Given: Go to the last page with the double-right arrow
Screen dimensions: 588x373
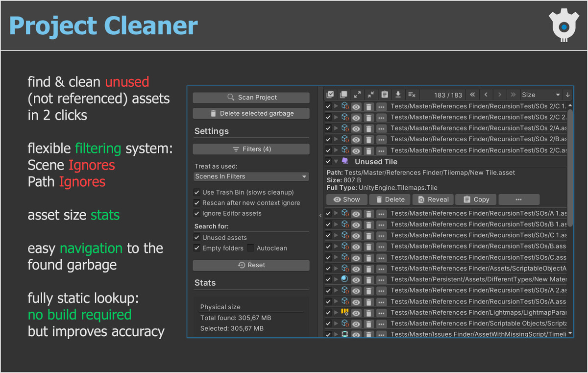Looking at the screenshot, I should click(513, 94).
